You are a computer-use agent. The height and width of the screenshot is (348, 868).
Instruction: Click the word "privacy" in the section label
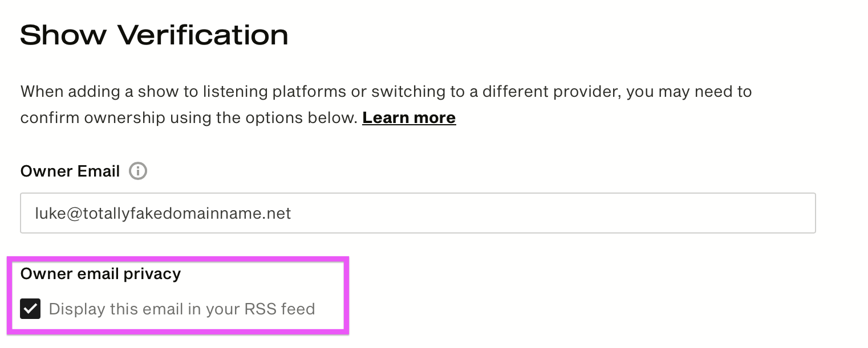(152, 274)
